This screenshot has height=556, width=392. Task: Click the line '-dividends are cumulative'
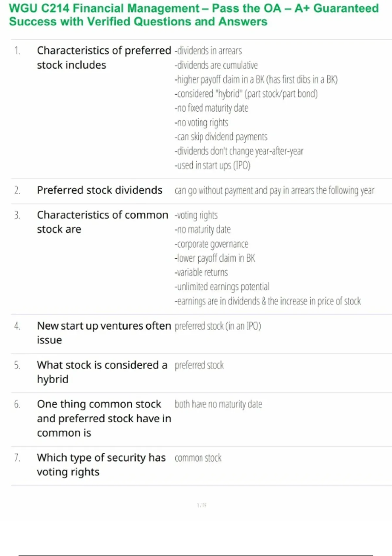coord(216,65)
